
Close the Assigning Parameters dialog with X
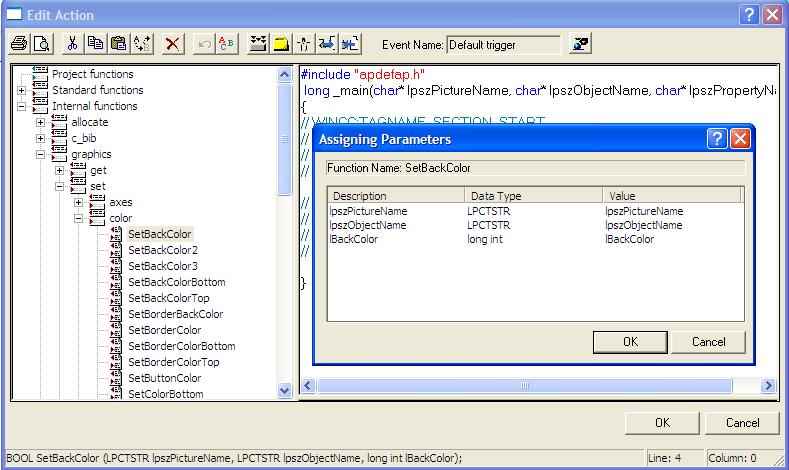[x=740, y=138]
